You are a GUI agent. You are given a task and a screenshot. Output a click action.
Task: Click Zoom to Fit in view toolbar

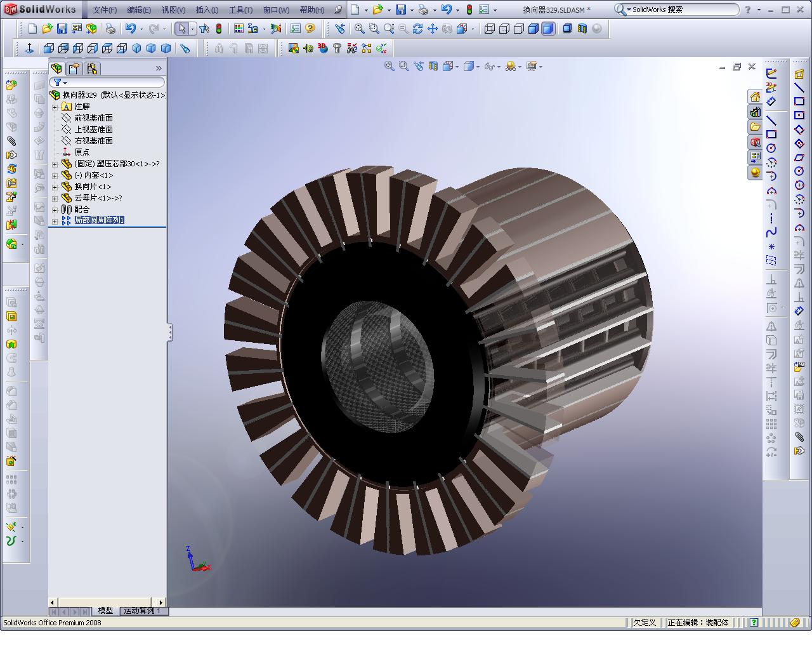(359, 29)
